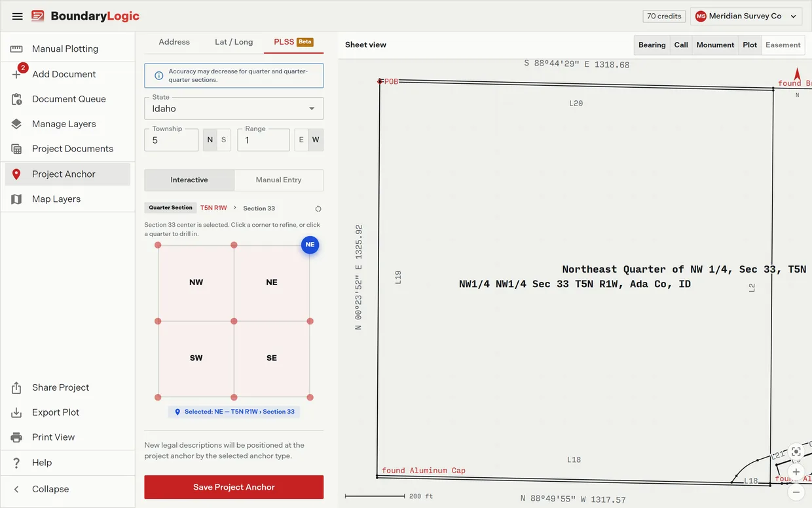
Task: Toggle Township direction N
Action: click(x=210, y=140)
